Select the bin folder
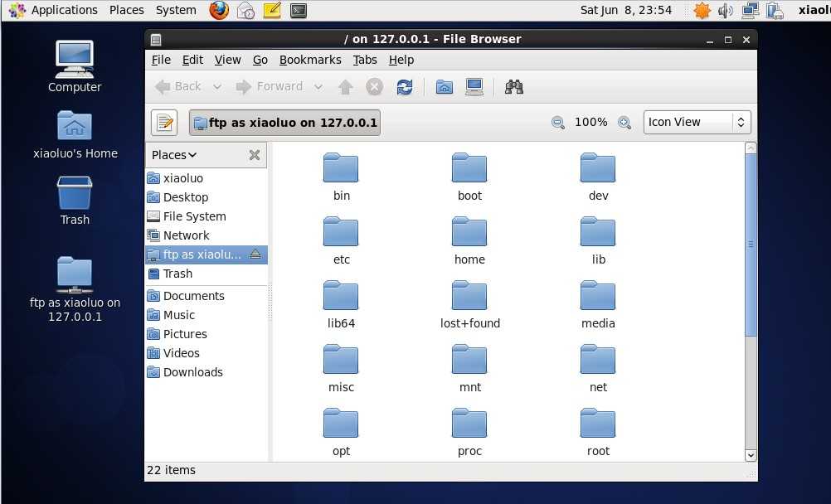The image size is (831, 504). pos(341,177)
